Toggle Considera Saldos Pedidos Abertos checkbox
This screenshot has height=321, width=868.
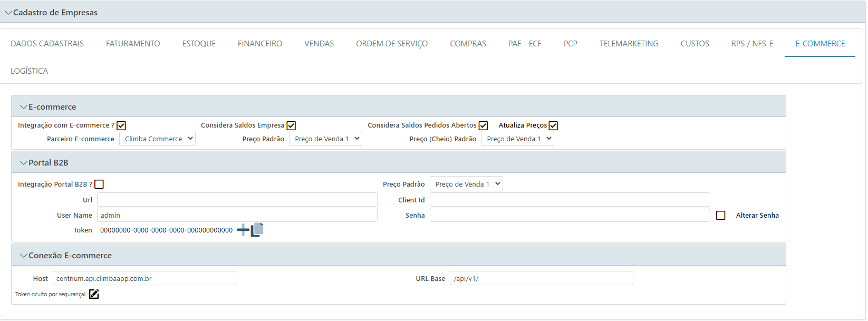483,125
